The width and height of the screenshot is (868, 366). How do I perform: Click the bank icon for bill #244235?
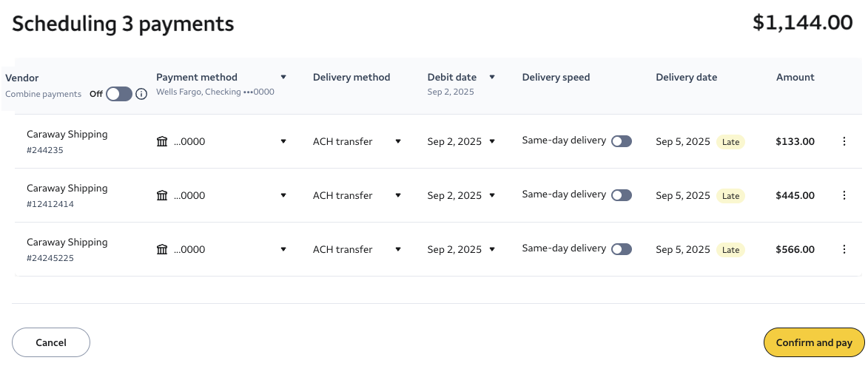click(162, 141)
